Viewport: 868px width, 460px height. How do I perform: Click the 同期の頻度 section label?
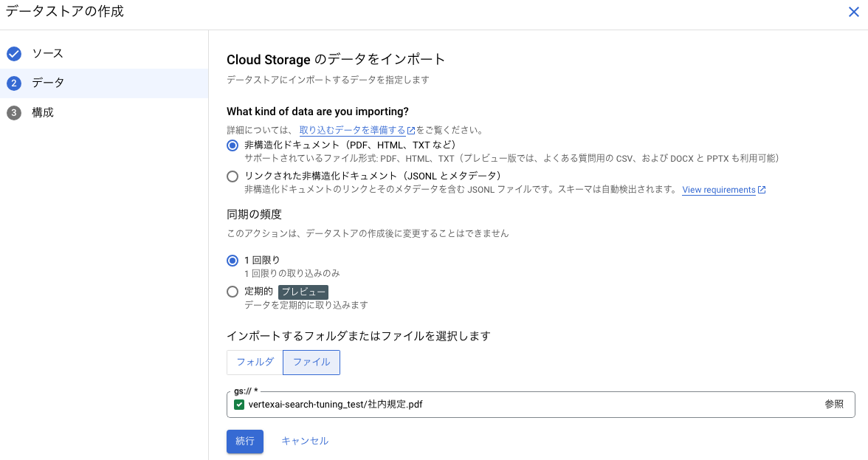[254, 215]
